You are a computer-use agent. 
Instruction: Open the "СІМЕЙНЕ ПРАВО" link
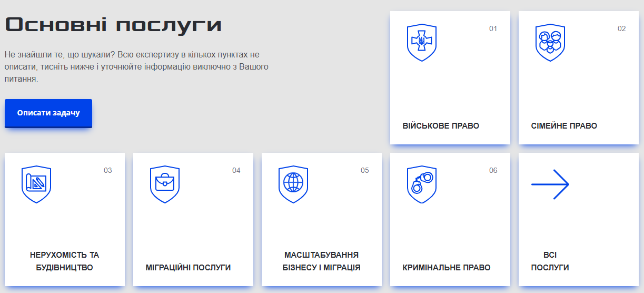(x=564, y=126)
